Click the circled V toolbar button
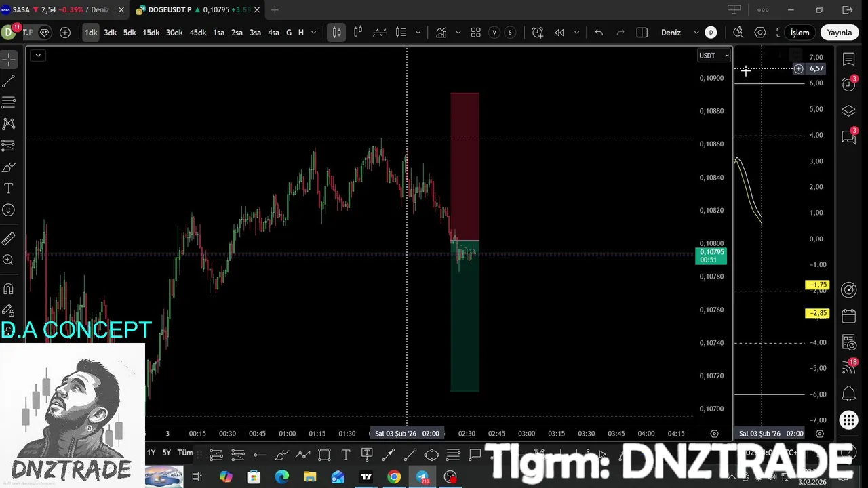This screenshot has height=488, width=868. point(494,33)
